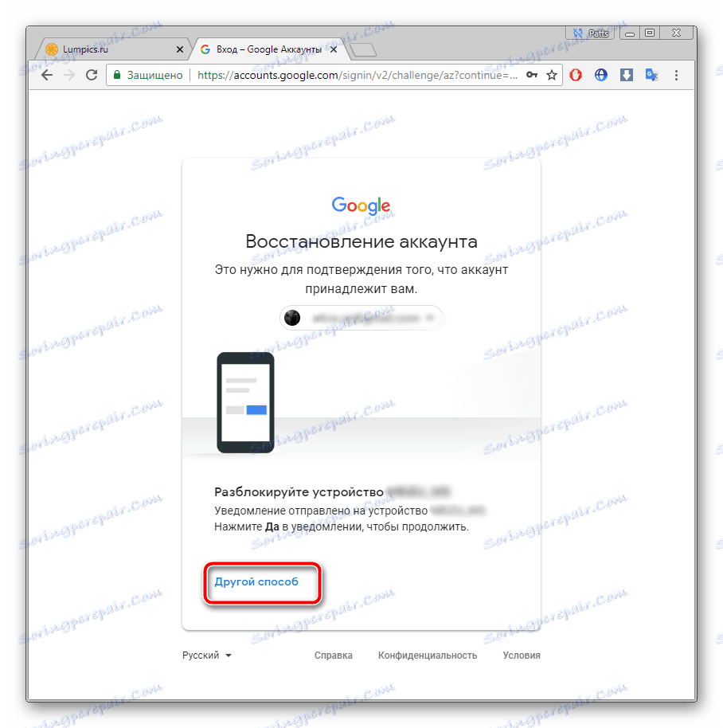The width and height of the screenshot is (723, 728).
Task: Open the Справка footer link
Action: pos(333,655)
